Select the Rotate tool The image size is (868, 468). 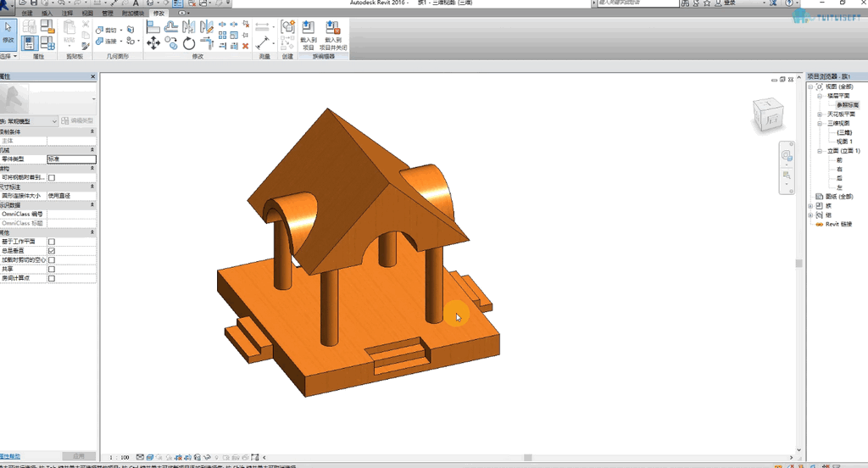[189, 42]
